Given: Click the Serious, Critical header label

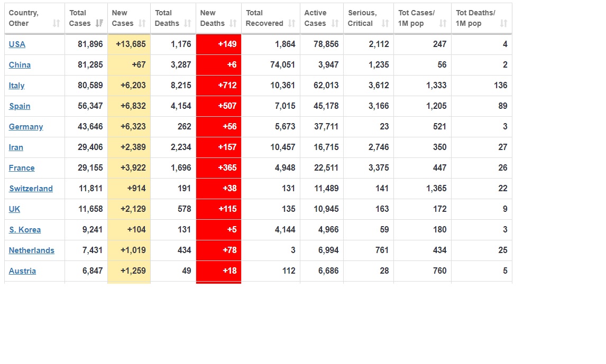Looking at the screenshot, I should click(x=362, y=18).
